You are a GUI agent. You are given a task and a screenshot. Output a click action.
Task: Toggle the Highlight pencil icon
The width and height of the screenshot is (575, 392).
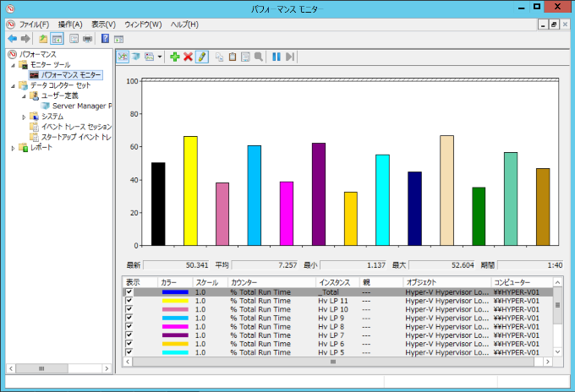coord(201,57)
